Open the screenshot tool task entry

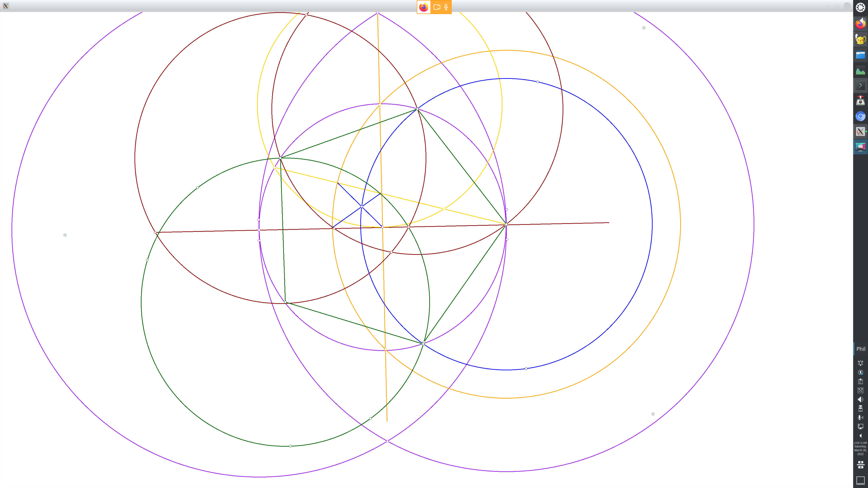pos(860,147)
